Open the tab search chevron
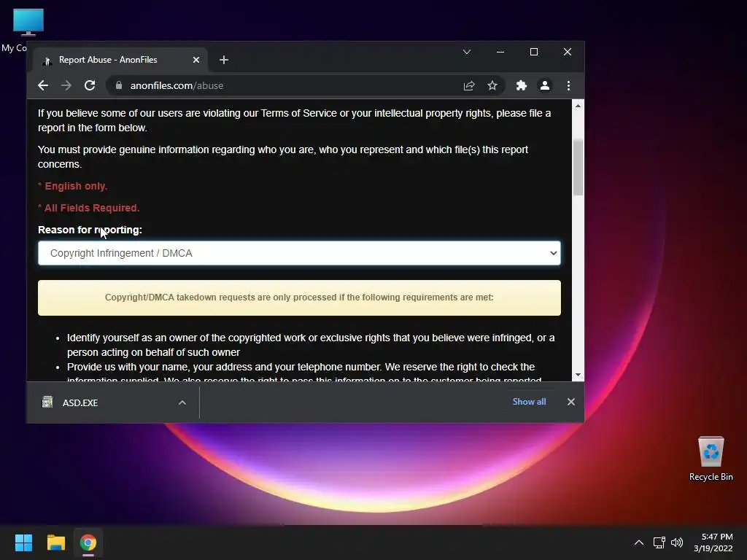The height and width of the screenshot is (560, 747). 467,52
